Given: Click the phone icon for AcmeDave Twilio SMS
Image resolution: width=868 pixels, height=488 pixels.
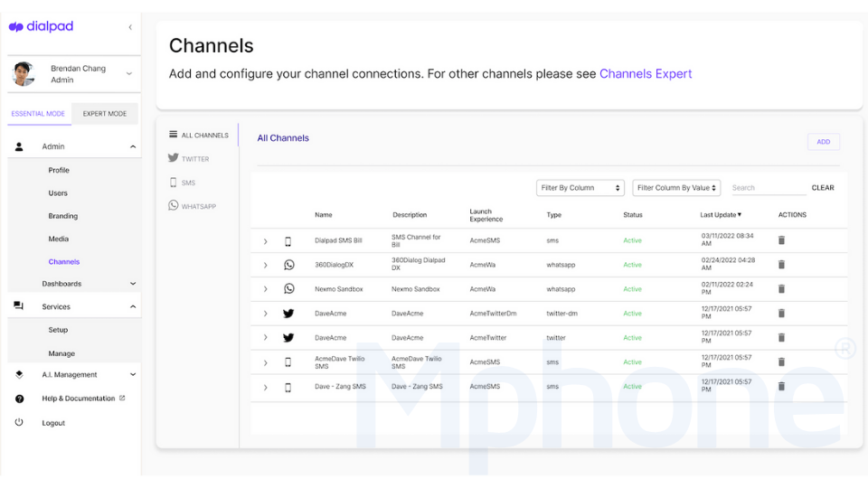Looking at the screenshot, I should pos(288,362).
